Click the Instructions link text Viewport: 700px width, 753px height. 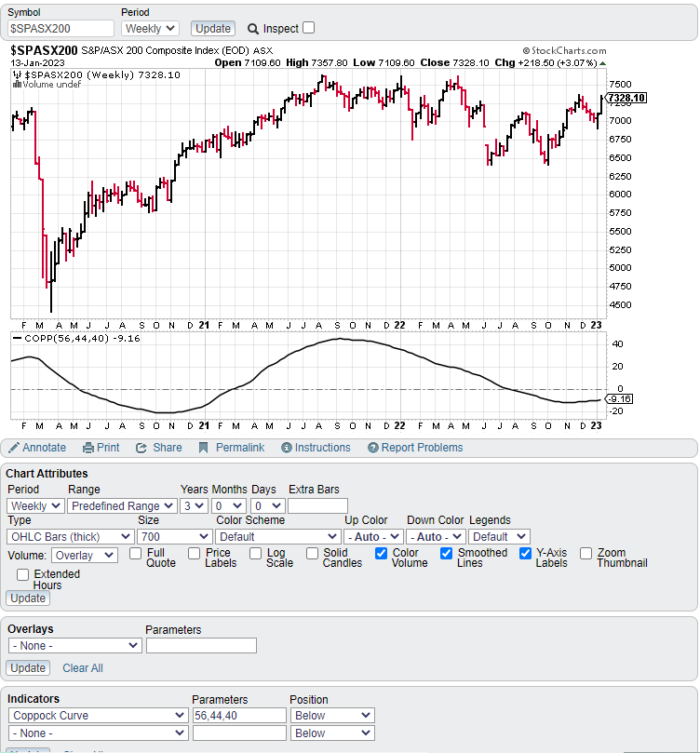(323, 448)
